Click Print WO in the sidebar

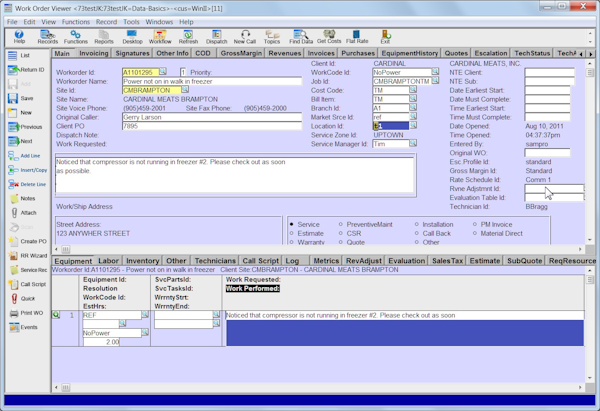coord(28,312)
